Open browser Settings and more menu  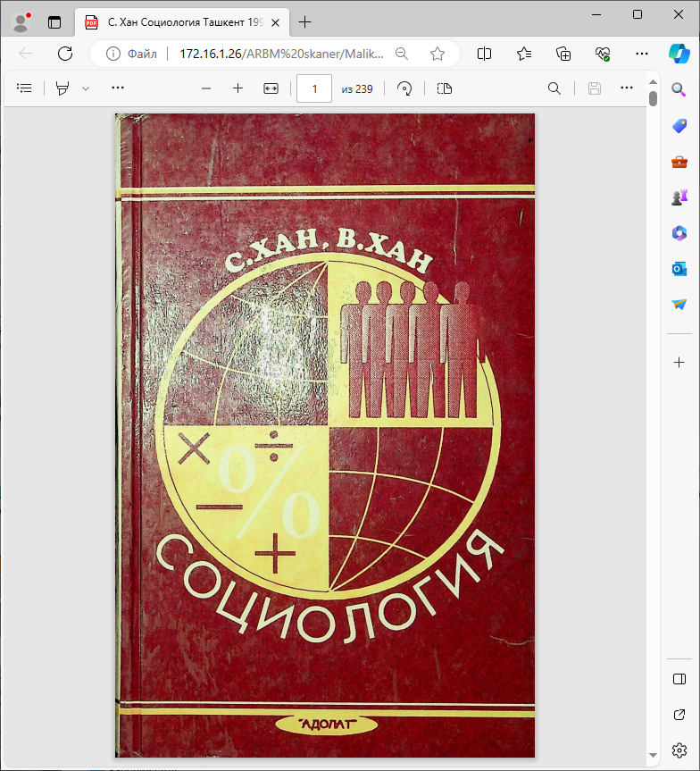tap(642, 54)
